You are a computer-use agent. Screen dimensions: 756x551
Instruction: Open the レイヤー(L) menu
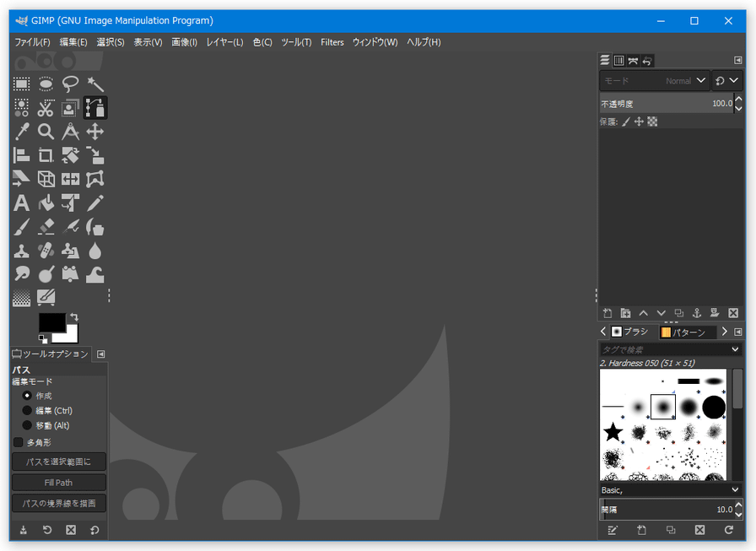coord(224,42)
